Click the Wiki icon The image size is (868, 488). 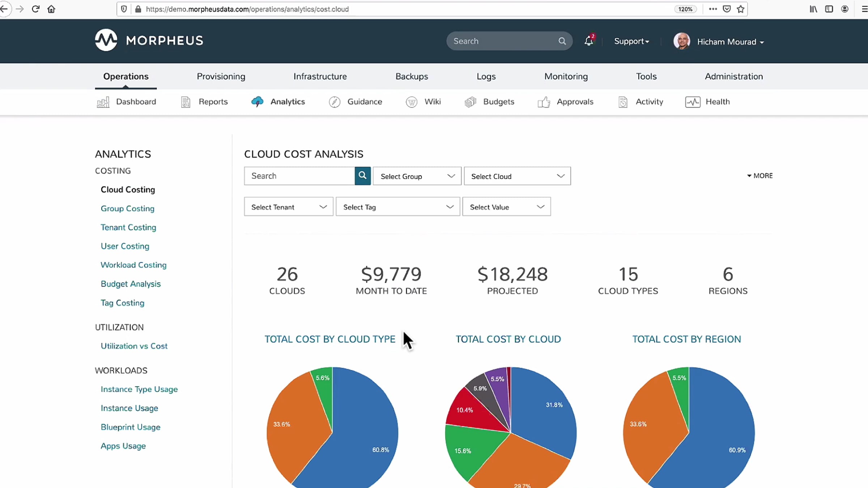pos(411,102)
